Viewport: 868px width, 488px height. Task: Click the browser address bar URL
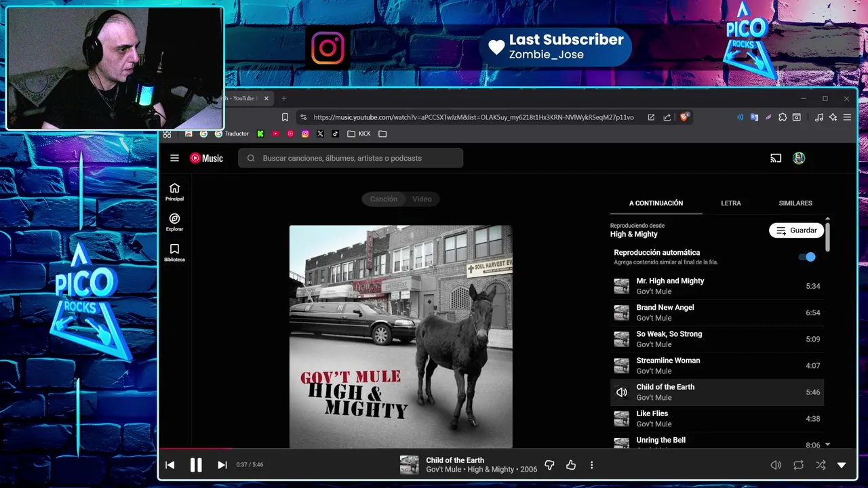click(x=473, y=117)
